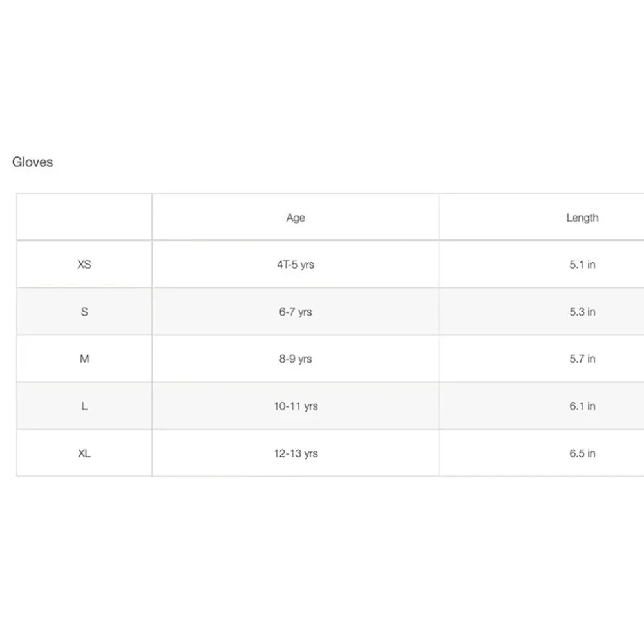The image size is (644, 644).
Task: Select the 8-9 yrs age cell
Action: coord(296,359)
